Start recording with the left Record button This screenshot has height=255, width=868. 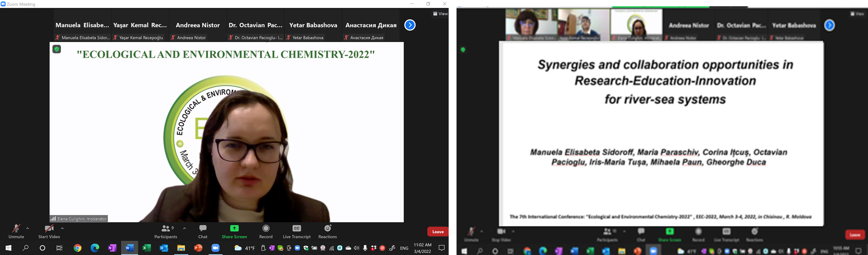[266, 231]
